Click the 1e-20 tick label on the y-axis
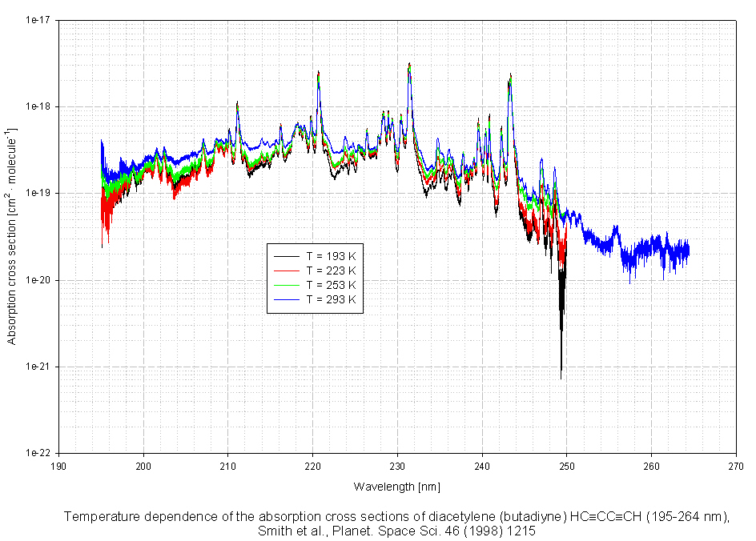The image size is (756, 541). 38,280
